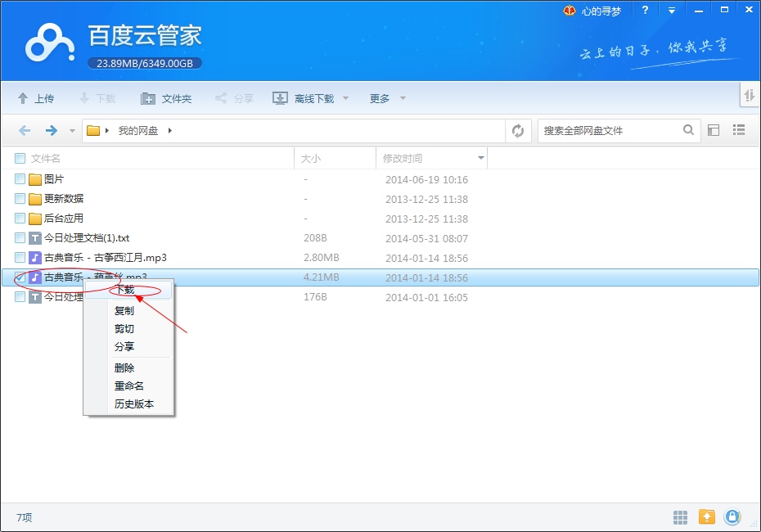The height and width of the screenshot is (532, 761).
Task: Click the 2014-06-19 10:16 date cell
Action: click(x=426, y=179)
